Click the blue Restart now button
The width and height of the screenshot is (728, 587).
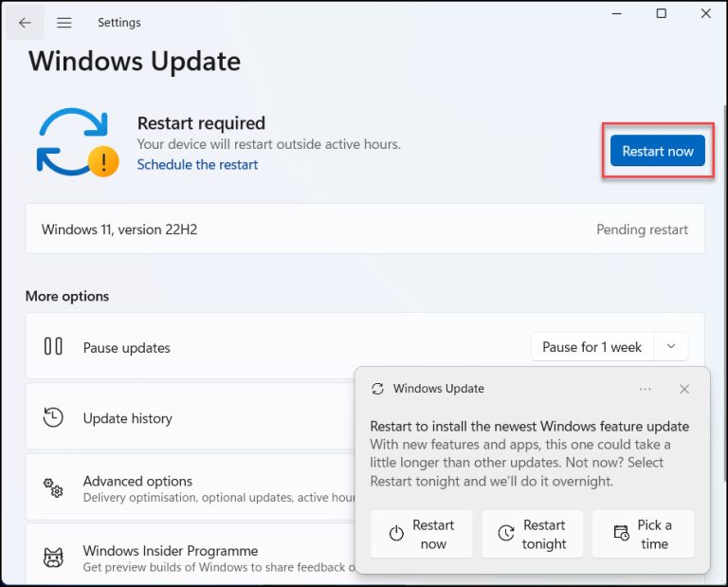coord(658,151)
